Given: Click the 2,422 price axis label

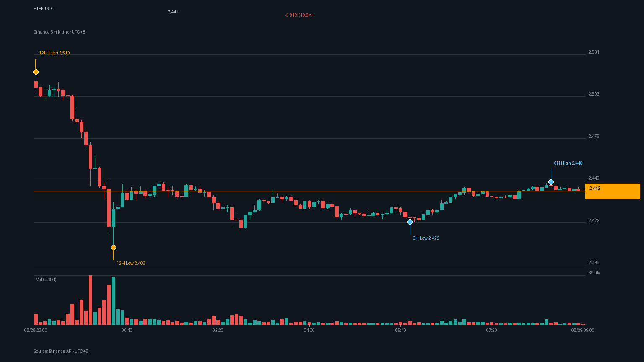Looking at the screenshot, I should [594, 220].
